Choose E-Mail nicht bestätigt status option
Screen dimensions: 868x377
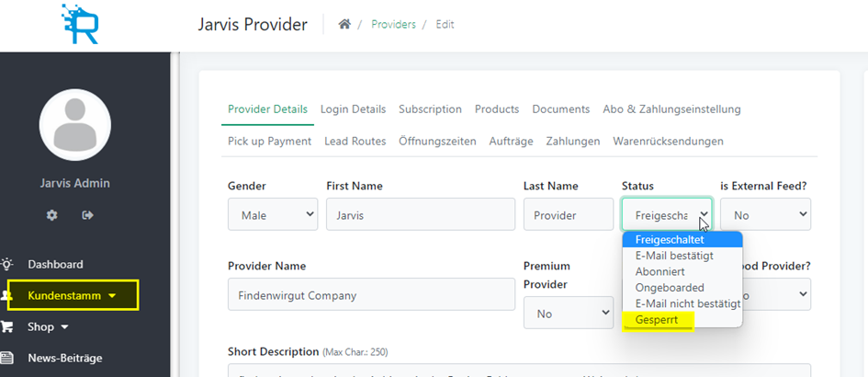(x=682, y=303)
